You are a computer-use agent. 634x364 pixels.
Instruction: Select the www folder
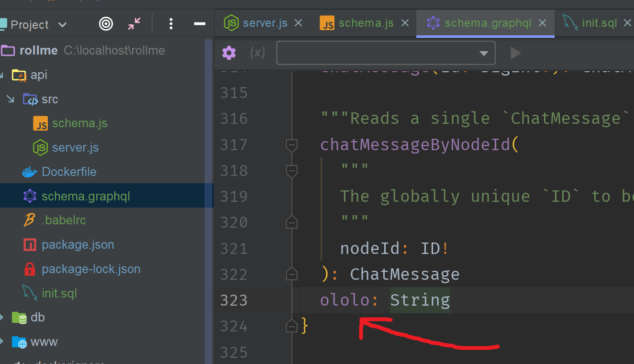point(44,342)
